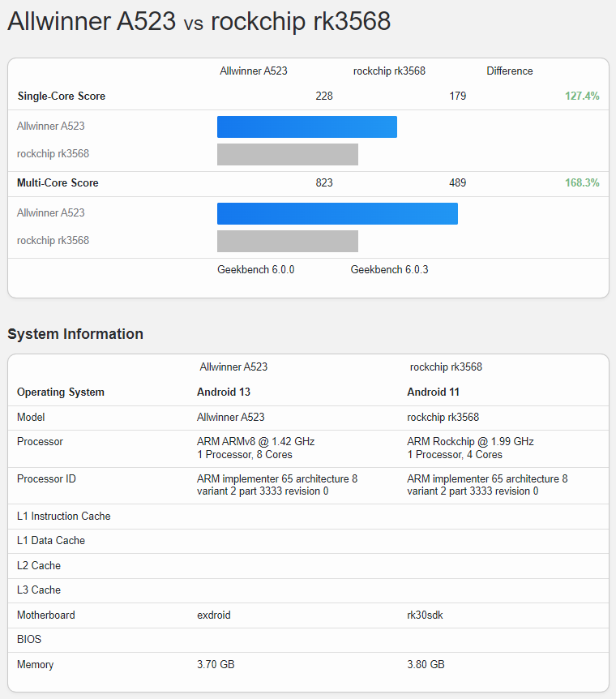The height and width of the screenshot is (699, 616).
Task: Click "rockchip rk3568" header beside Difference
Action: tap(389, 71)
